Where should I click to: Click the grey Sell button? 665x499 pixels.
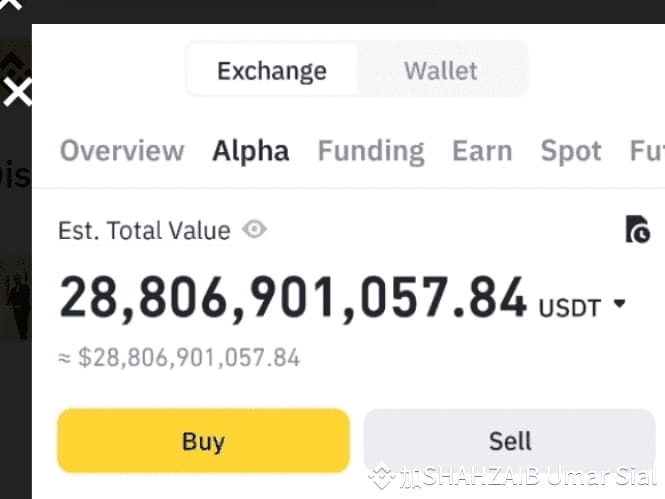tap(509, 441)
